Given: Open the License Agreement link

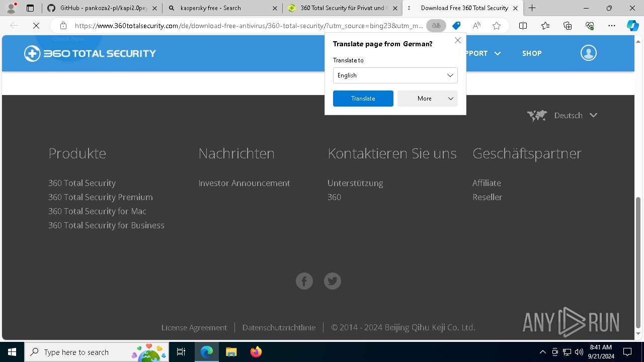Looking at the screenshot, I should [x=194, y=327].
